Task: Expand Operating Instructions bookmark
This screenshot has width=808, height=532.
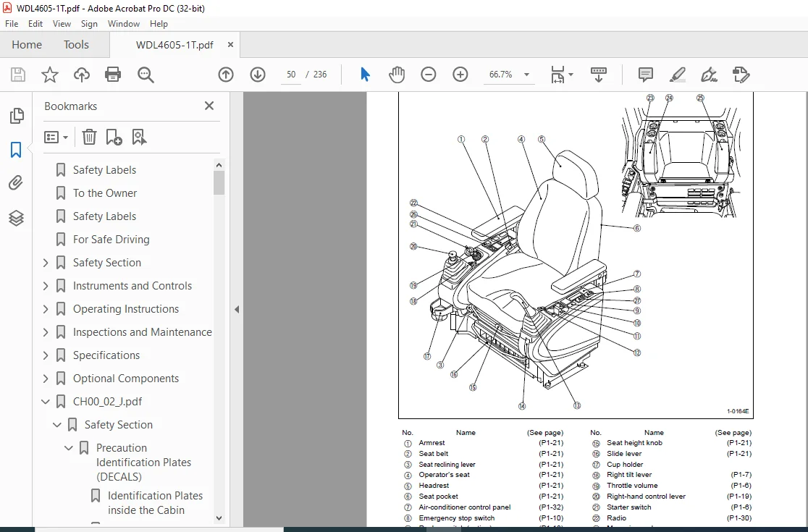Action: (46, 309)
